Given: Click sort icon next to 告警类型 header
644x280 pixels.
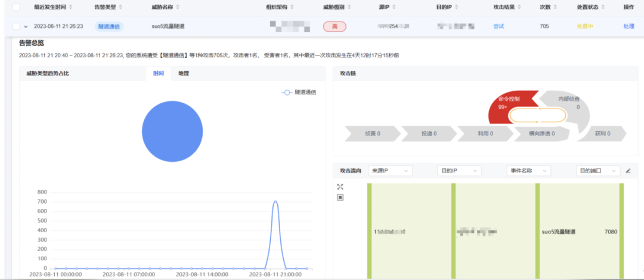Looking at the screenshot, I should pos(120,7).
